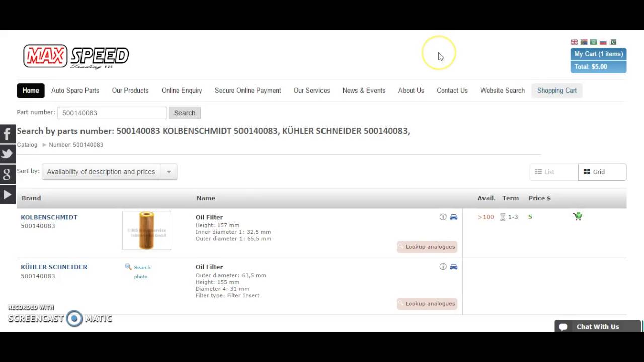The height and width of the screenshot is (362, 644).
Task: Open About Us page
Action: click(411, 90)
